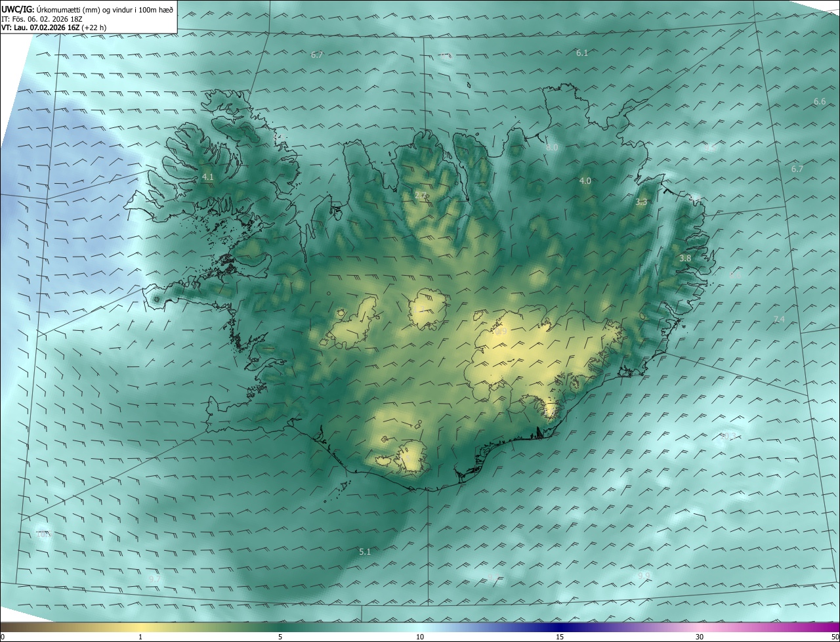This screenshot has height=642, width=840.
Task: Click the 0.9 value on the glacier
Action: click(501, 332)
